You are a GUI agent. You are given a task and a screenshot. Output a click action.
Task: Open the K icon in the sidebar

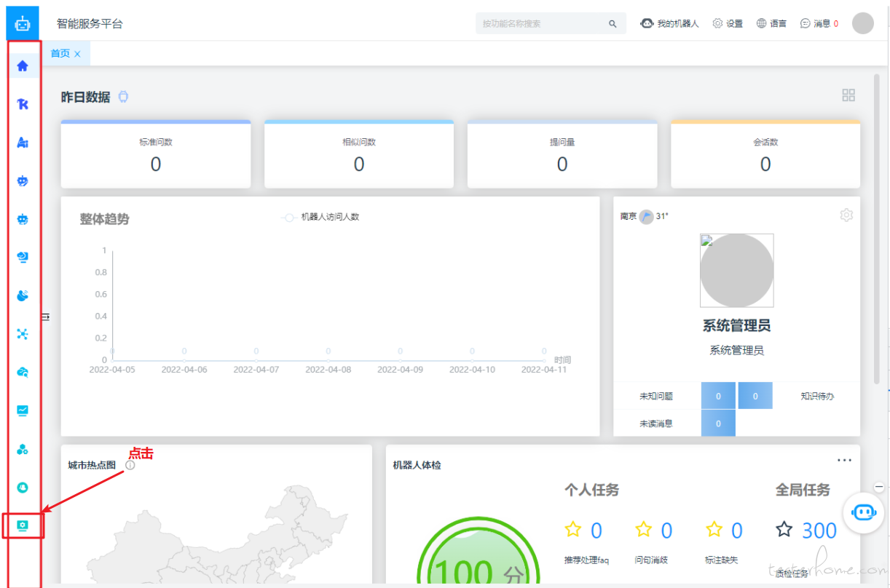[23, 105]
